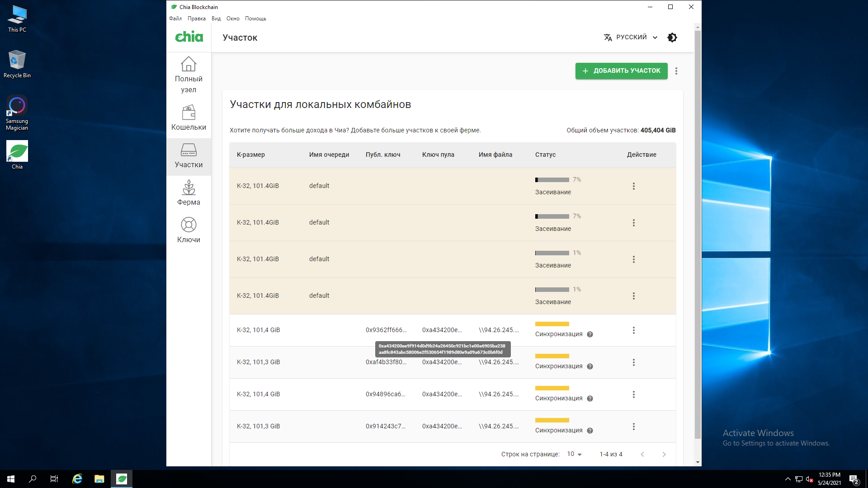Click the public key 0x9362ff666...
This screenshot has width=868, height=488.
[x=386, y=330]
